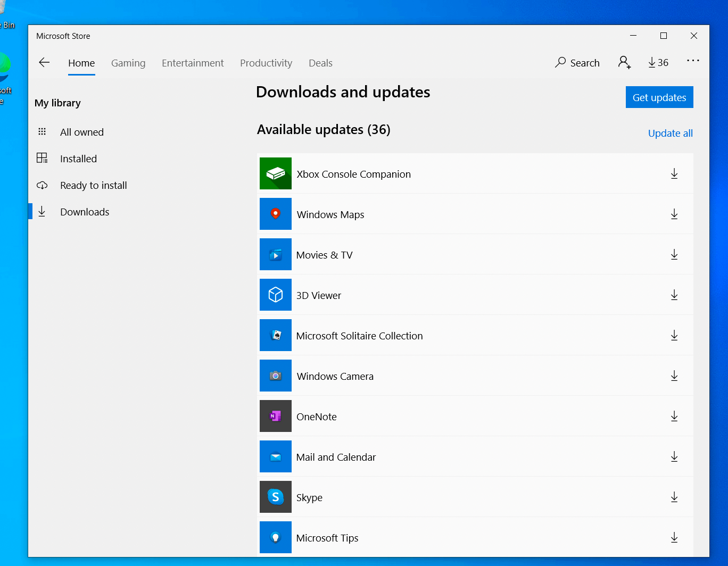Click the Search button
Image resolution: width=728 pixels, height=566 pixels.
(577, 63)
